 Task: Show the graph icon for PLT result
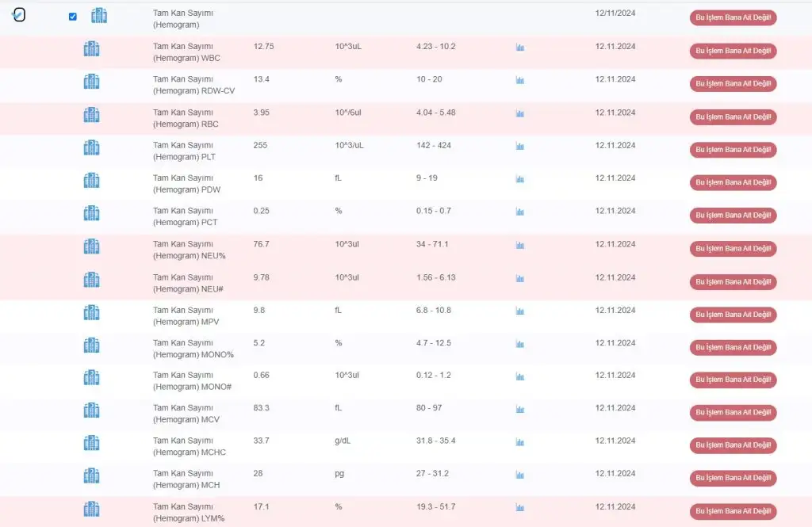coord(520,147)
